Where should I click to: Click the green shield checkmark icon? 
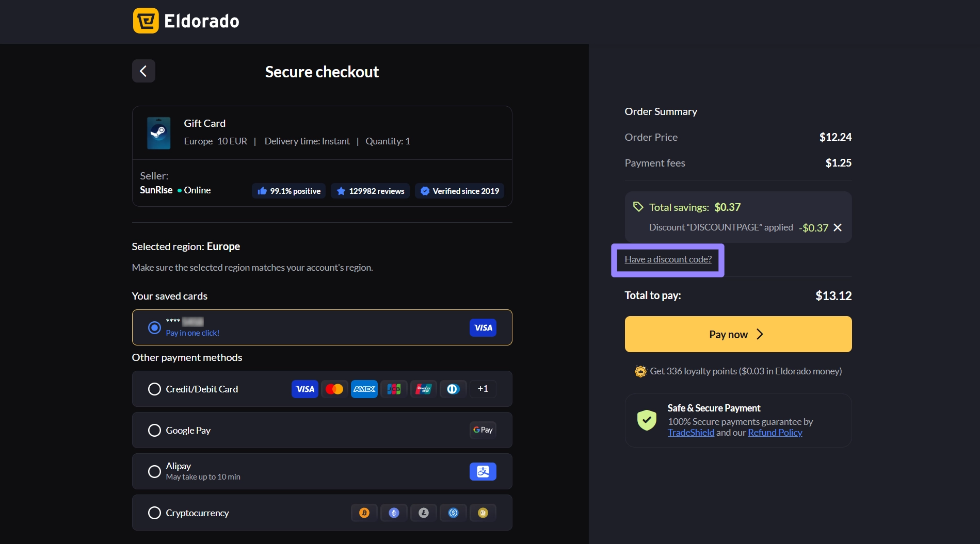coord(647,420)
